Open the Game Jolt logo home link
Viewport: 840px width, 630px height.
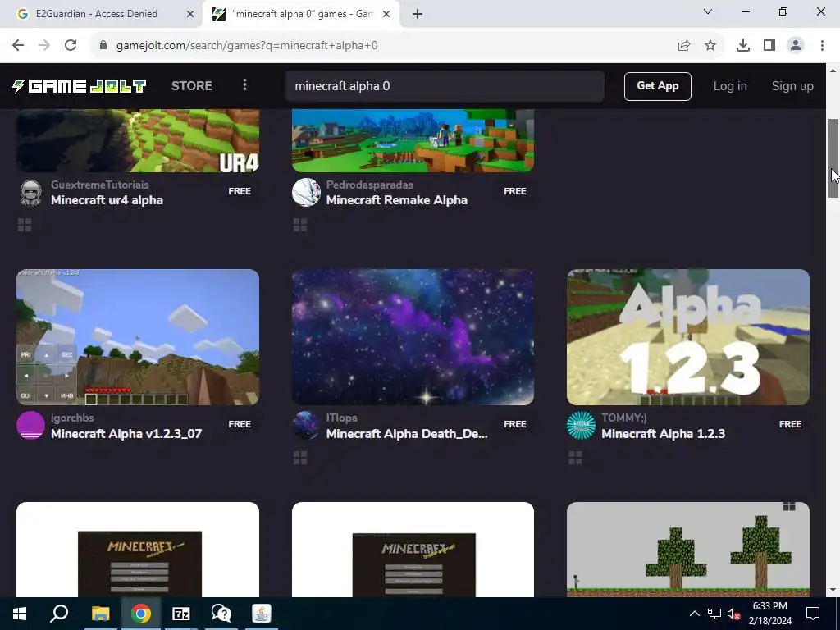point(80,86)
